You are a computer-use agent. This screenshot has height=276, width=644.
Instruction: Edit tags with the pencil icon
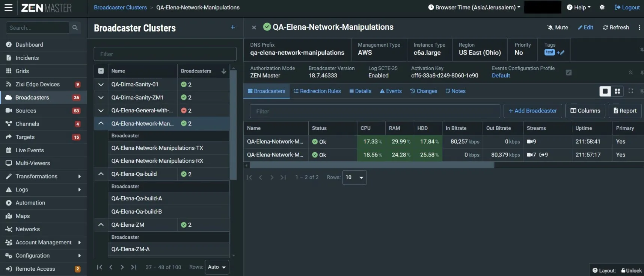(561, 53)
